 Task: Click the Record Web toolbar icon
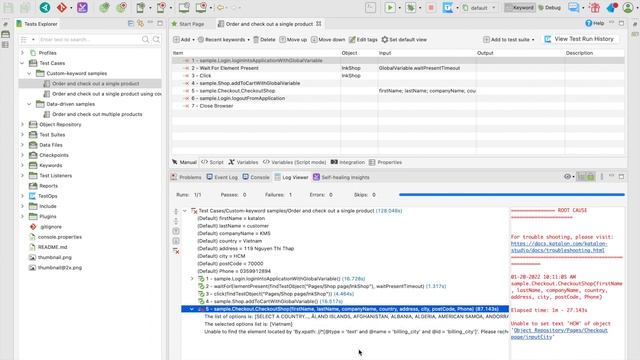coord(121,7)
